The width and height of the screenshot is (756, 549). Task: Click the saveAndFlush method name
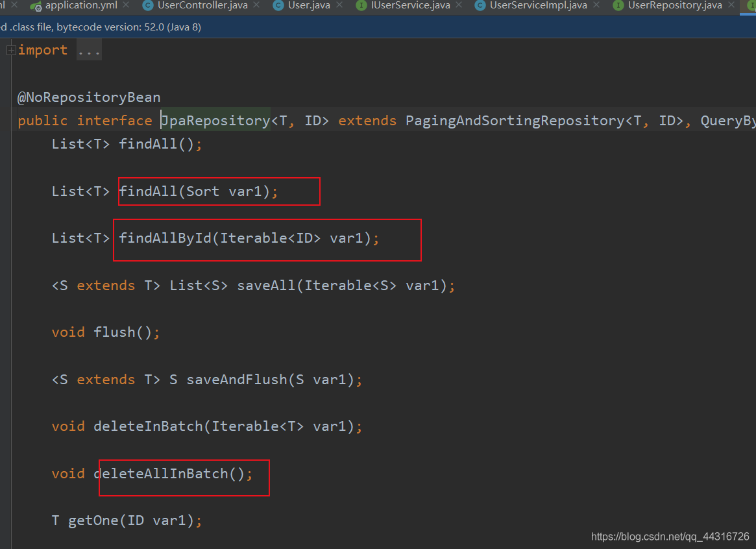[x=237, y=380]
